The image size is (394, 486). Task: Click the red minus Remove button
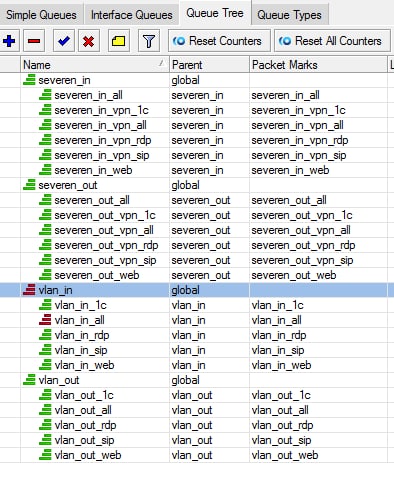(34, 41)
